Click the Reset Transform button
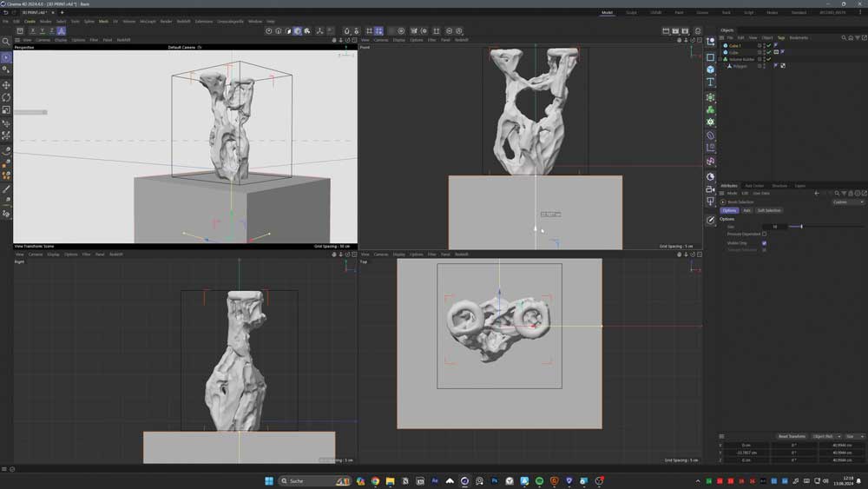 (x=791, y=436)
